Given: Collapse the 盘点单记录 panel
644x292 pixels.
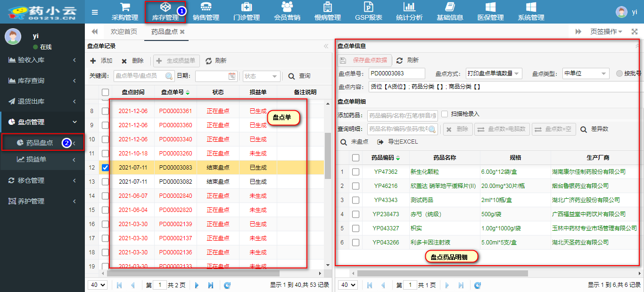Looking at the screenshot, I should pyautogui.click(x=326, y=46).
